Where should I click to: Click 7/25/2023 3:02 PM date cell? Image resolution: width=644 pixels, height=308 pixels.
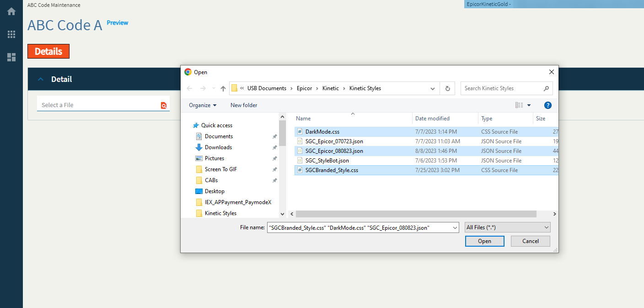coord(437,170)
